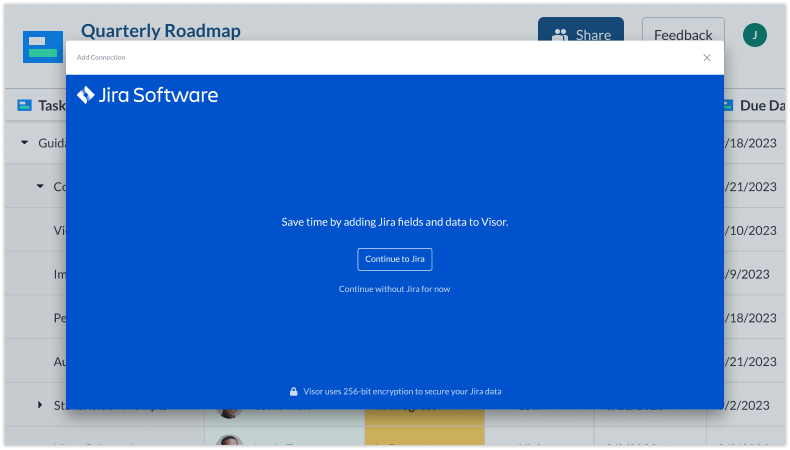Select the /2/2023 due date cell
790x450 pixels.
747,405
